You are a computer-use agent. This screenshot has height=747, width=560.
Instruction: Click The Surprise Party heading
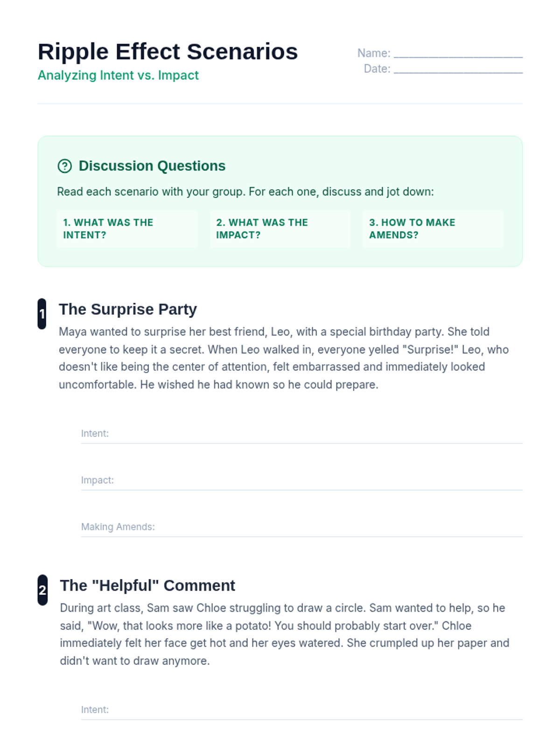point(128,309)
